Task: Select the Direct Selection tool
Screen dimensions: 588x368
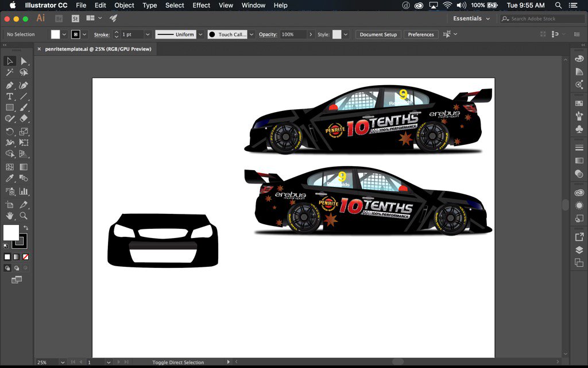Action: tap(24, 61)
